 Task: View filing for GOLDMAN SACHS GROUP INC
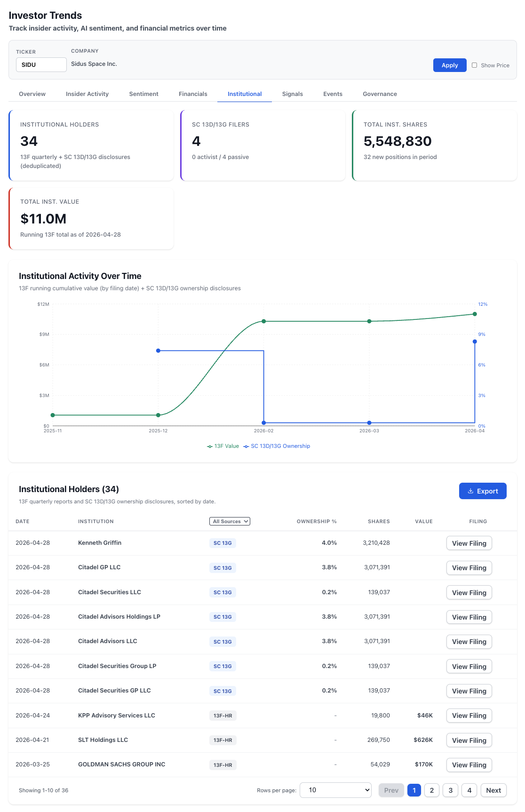click(469, 765)
